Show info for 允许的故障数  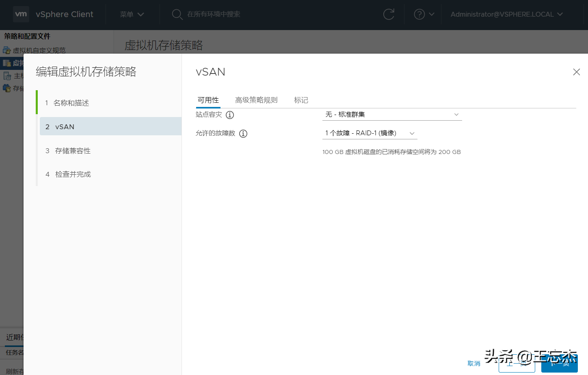(243, 134)
